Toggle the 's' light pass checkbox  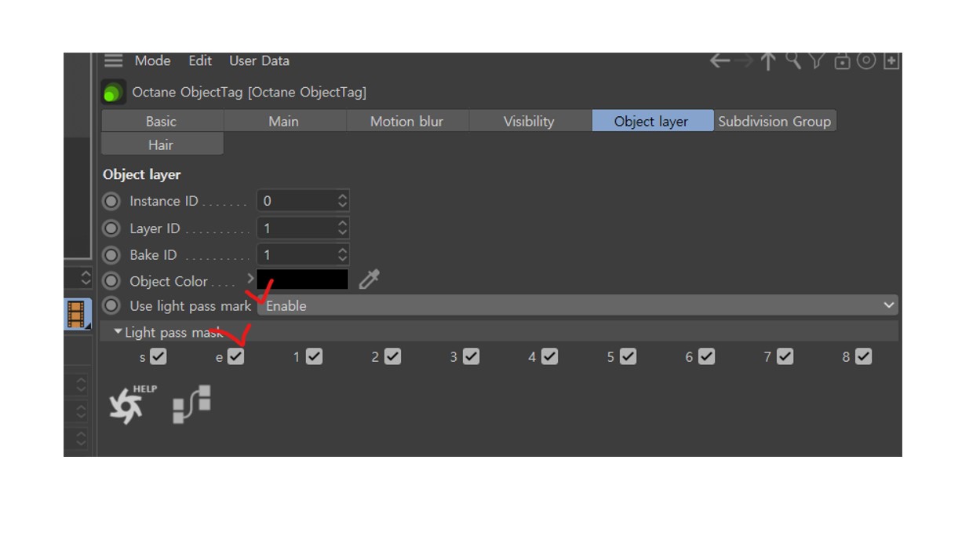click(x=158, y=356)
